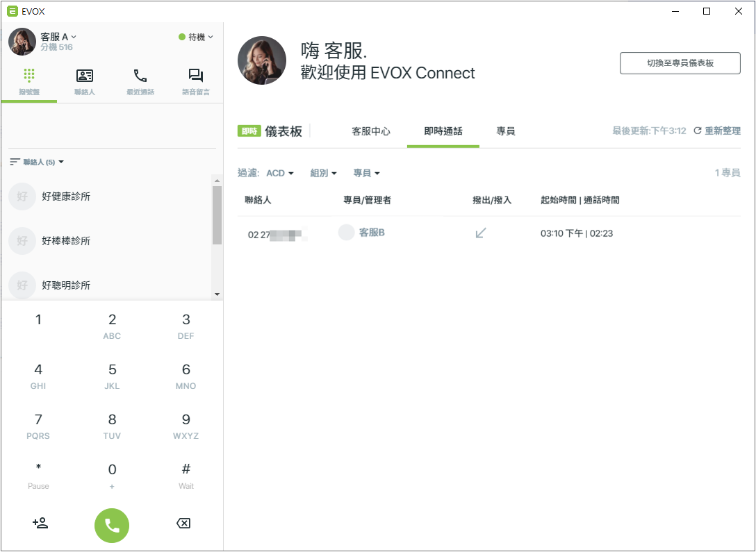Click the green 即時 badge
756x552 pixels.
coord(249,131)
